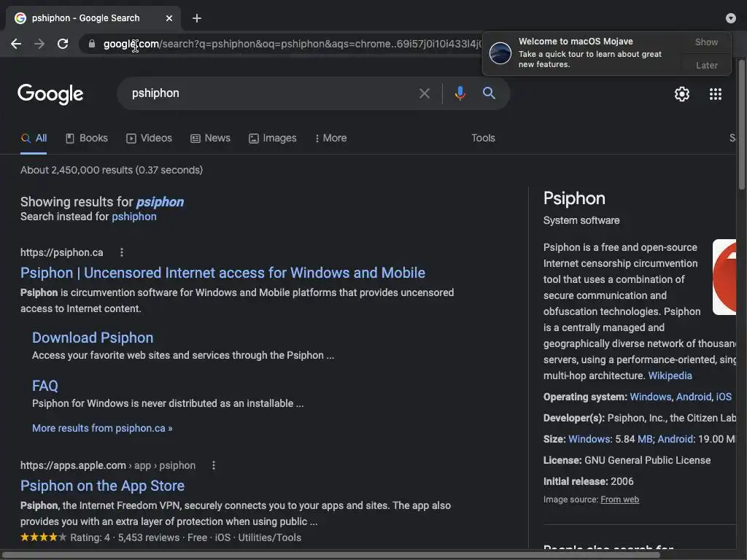Dismiss notification with Later button
The height and width of the screenshot is (560, 747).
click(706, 65)
